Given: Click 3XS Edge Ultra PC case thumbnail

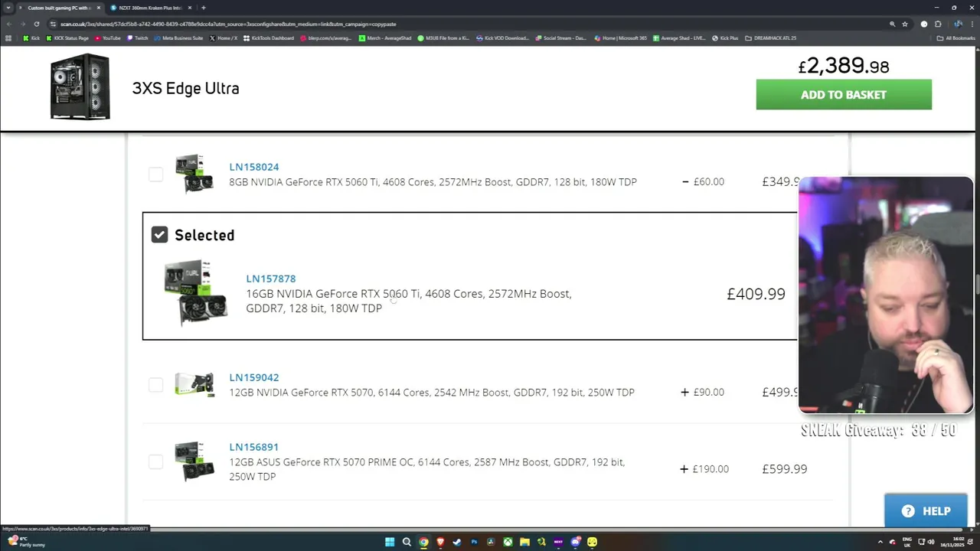Looking at the screenshot, I should (x=80, y=86).
